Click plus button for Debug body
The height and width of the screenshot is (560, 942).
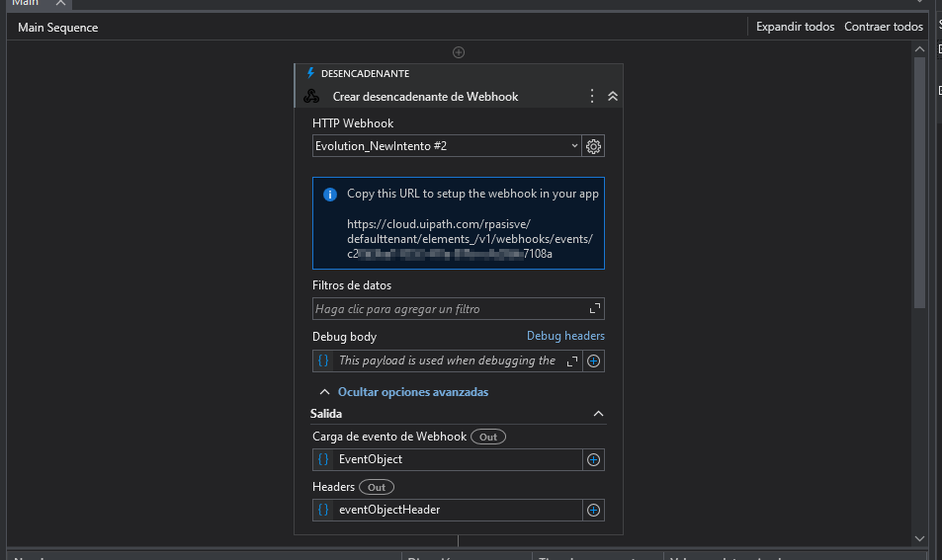(x=593, y=361)
